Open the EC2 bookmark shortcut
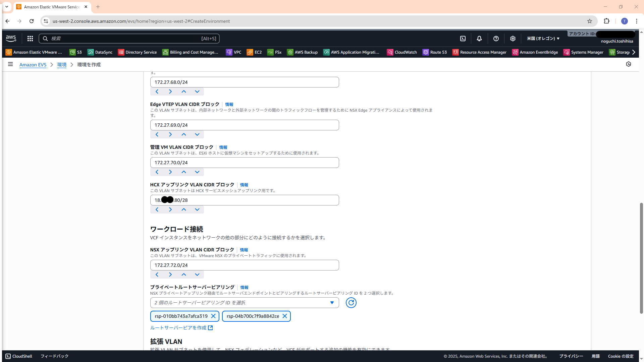Screen dimensions: 644x362 pyautogui.click(x=254, y=52)
